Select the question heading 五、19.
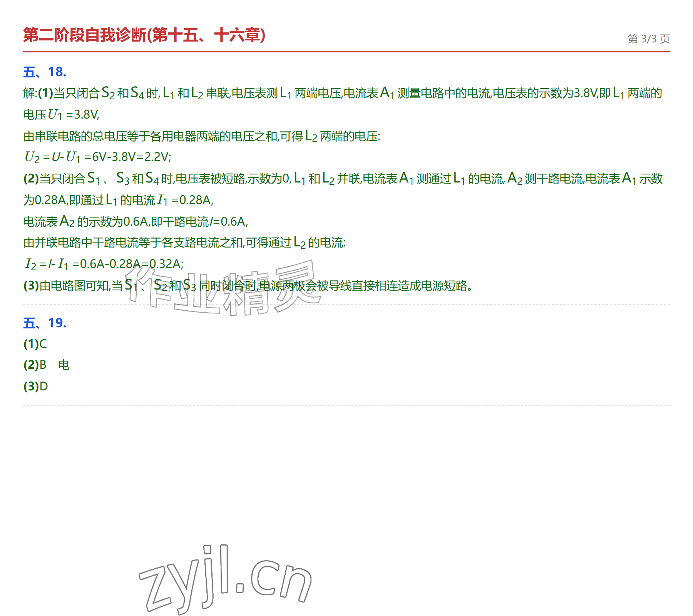 (x=45, y=323)
